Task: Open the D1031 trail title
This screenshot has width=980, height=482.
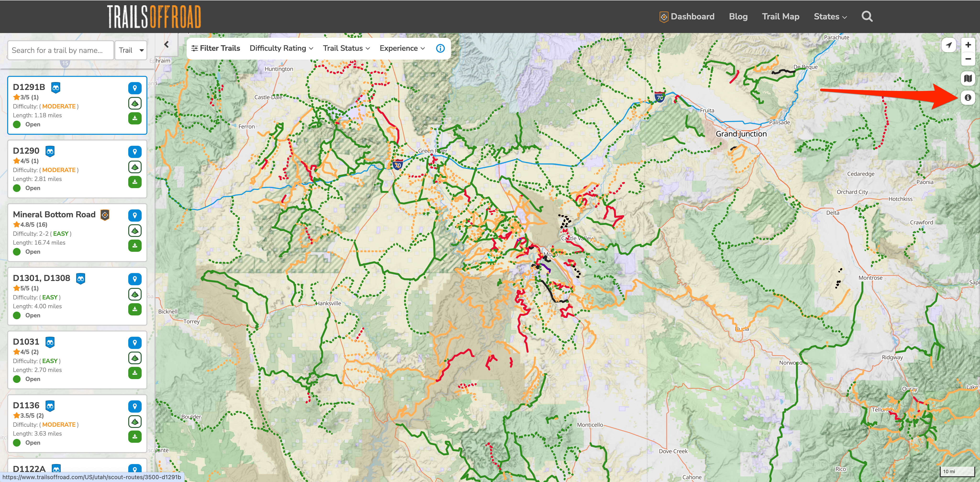Action: coord(26,342)
